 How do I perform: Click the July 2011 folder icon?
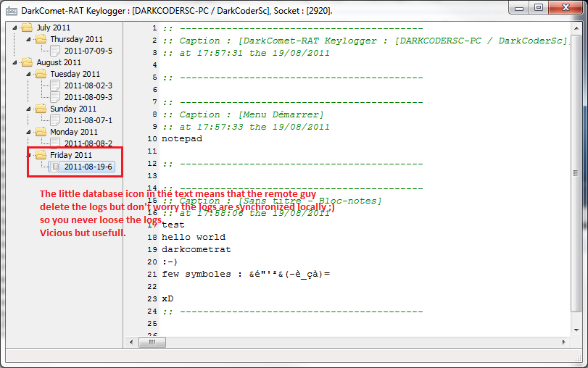coord(28,28)
